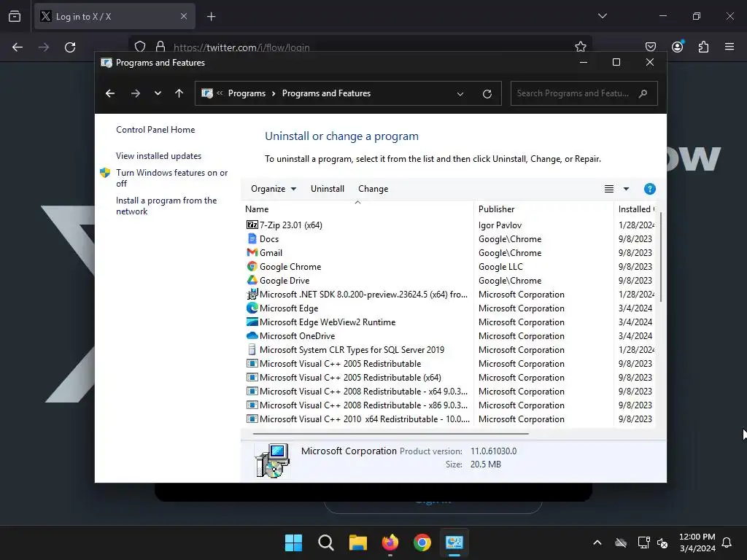Open Firefox from the taskbar

point(390,542)
